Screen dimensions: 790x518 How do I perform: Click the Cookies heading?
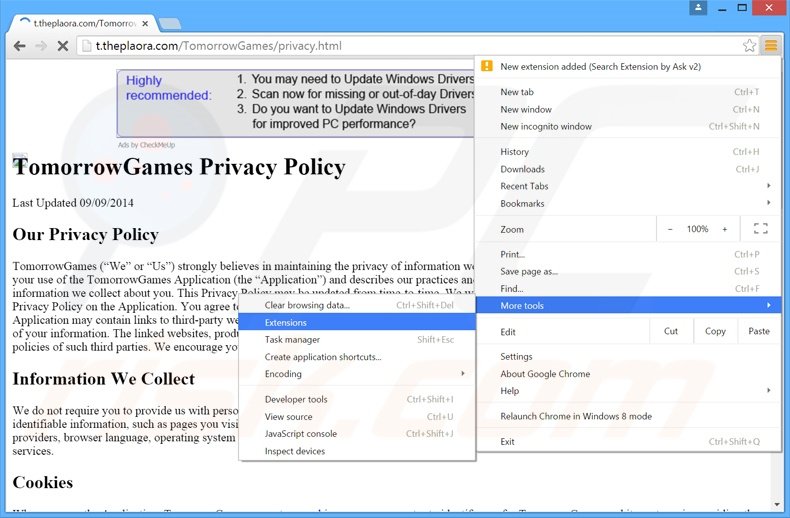[x=43, y=482]
